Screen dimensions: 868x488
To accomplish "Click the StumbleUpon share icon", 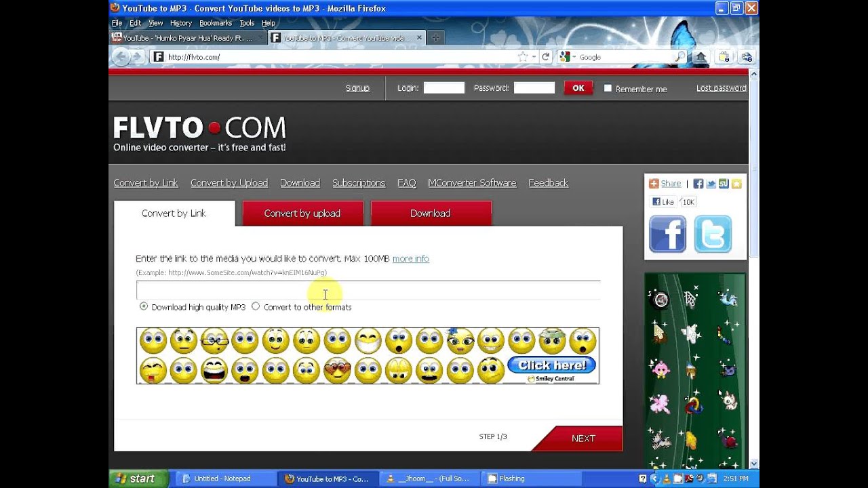I will point(724,184).
